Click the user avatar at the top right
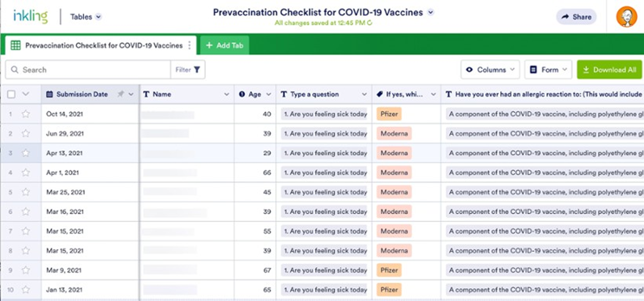The image size is (644, 301). 626,17
